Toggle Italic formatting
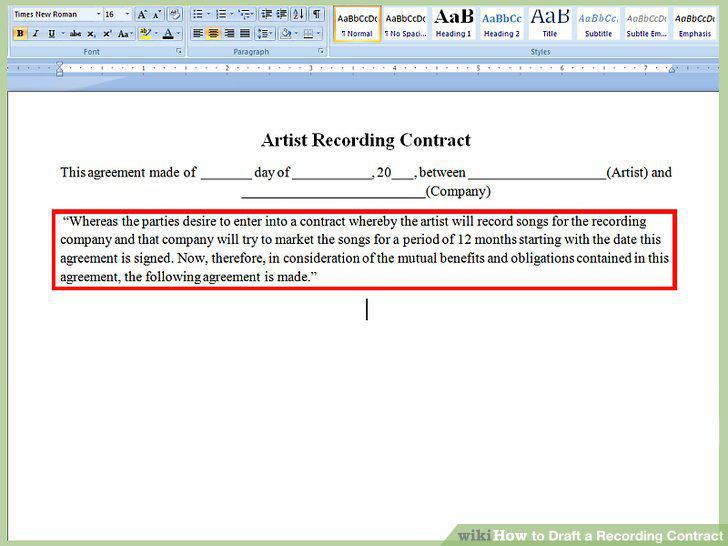This screenshot has width=728, height=546. (36, 33)
